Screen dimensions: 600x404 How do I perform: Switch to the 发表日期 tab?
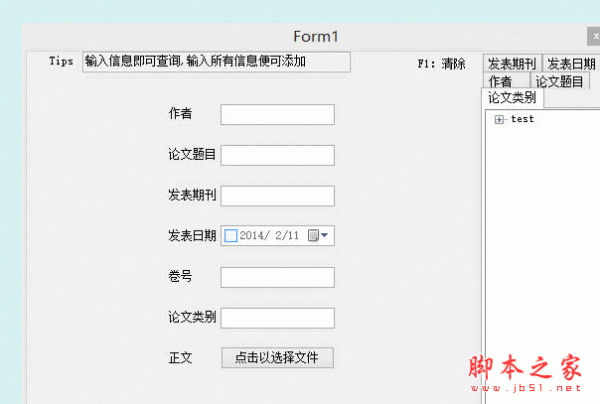pos(571,63)
